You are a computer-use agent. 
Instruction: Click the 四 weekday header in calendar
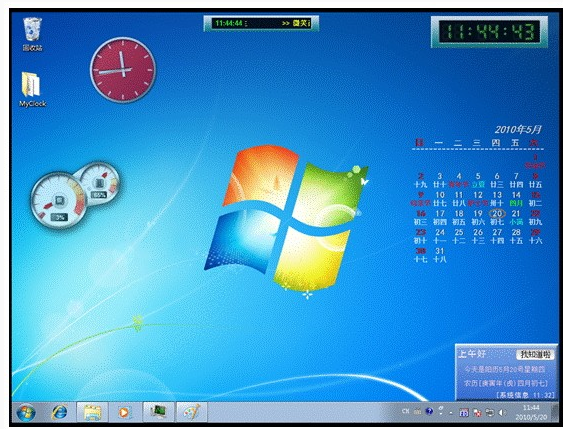coord(496,143)
